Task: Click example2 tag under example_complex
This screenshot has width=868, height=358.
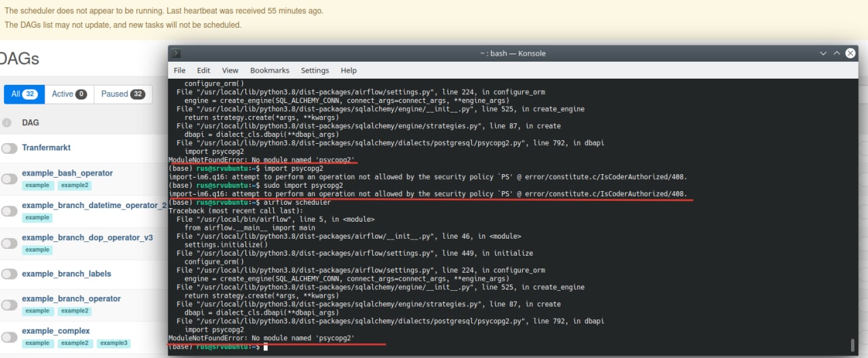Action: pyautogui.click(x=74, y=343)
